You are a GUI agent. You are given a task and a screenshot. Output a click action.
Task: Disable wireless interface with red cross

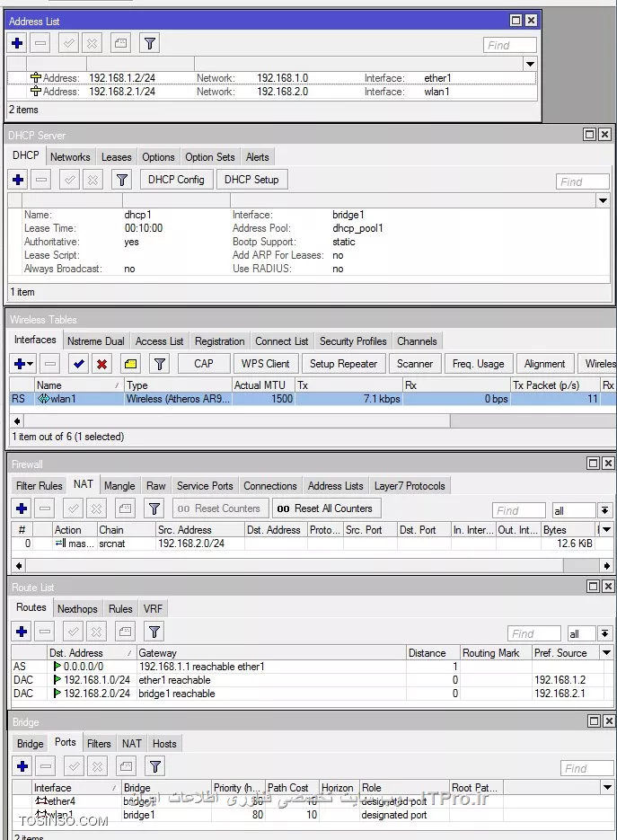pos(101,364)
